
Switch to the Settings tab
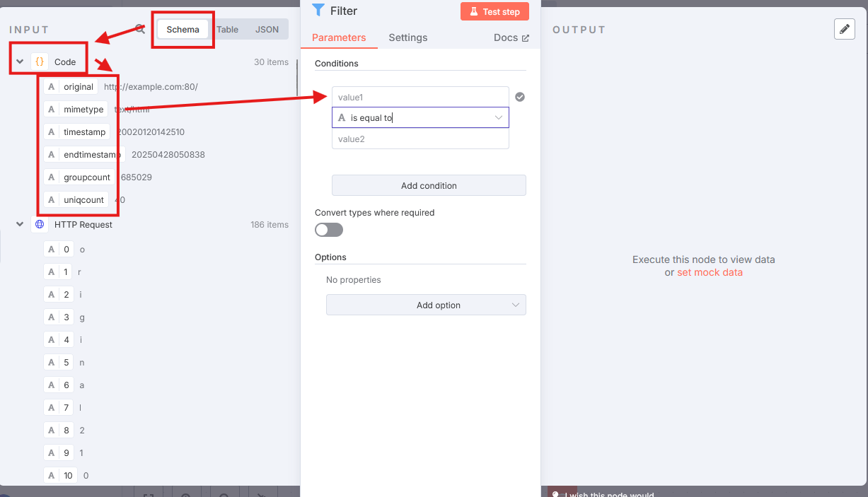[407, 37]
